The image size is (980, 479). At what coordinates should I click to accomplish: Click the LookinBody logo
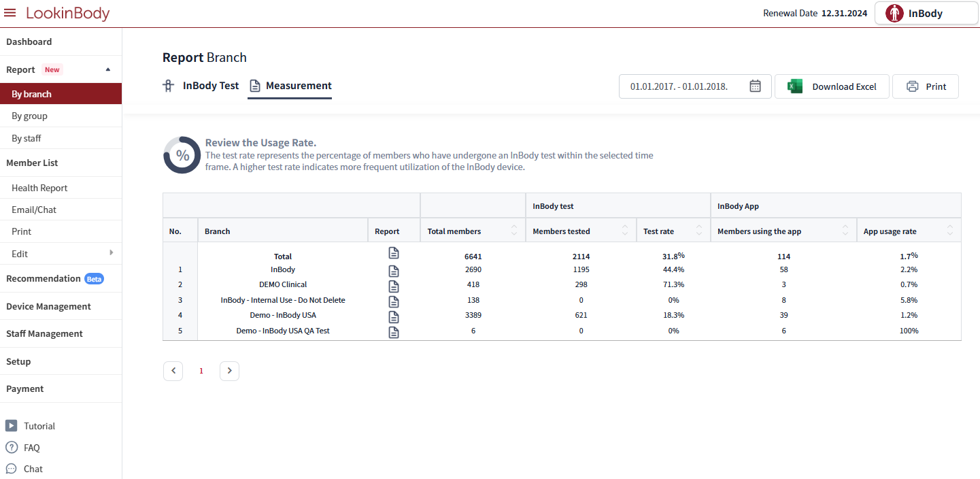pyautogui.click(x=68, y=13)
